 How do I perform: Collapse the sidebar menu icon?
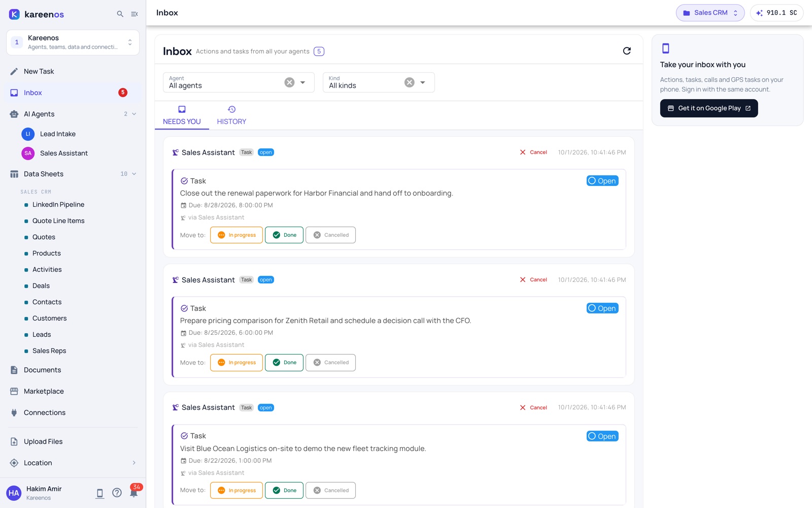click(x=134, y=14)
